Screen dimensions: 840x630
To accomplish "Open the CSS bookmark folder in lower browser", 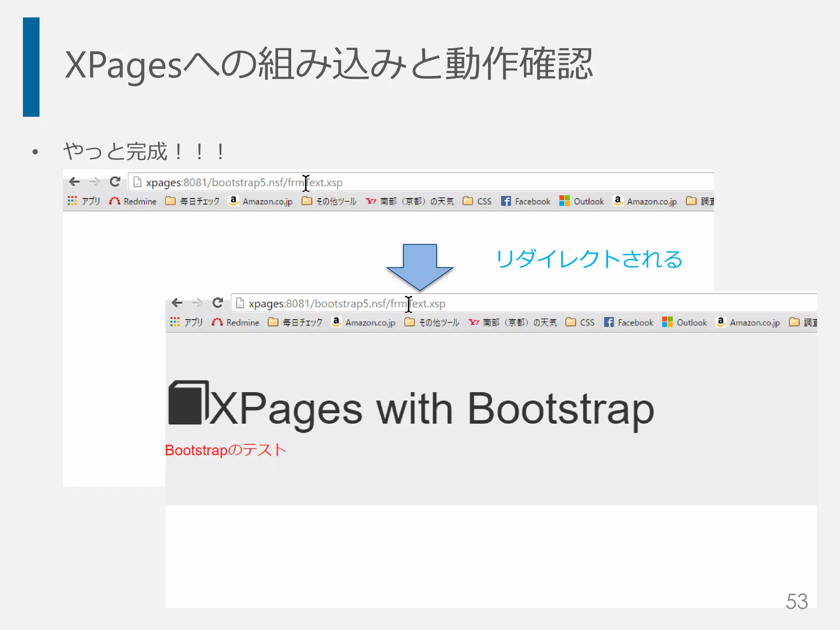I will click(580, 322).
